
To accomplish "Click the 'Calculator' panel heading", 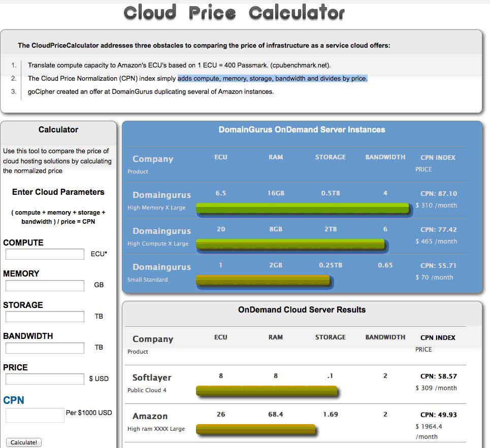I will (x=58, y=129).
